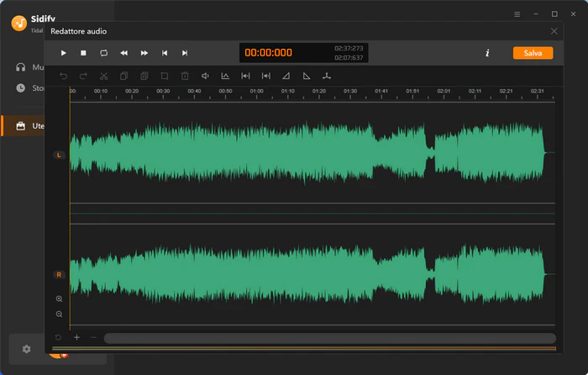
Task: Open the volume adjustment tool
Action: [x=205, y=77]
